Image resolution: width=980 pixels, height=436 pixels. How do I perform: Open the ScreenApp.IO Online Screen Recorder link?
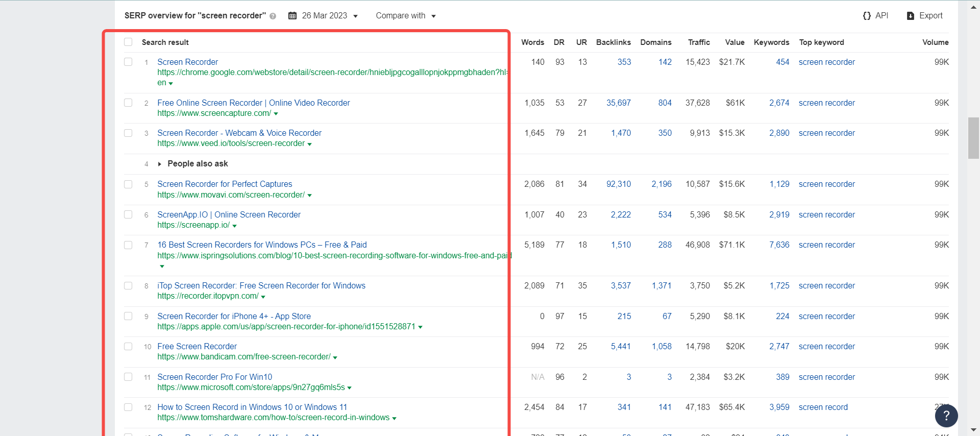click(x=229, y=214)
